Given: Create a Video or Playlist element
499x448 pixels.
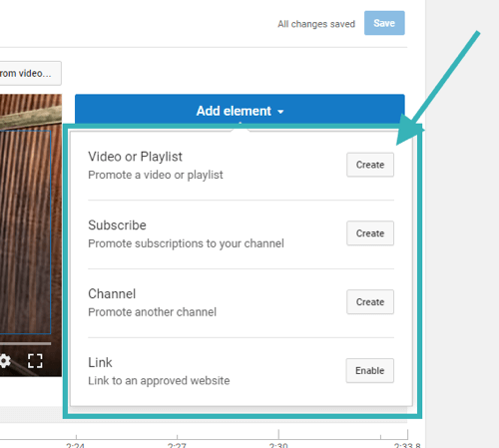Looking at the screenshot, I should [370, 165].
